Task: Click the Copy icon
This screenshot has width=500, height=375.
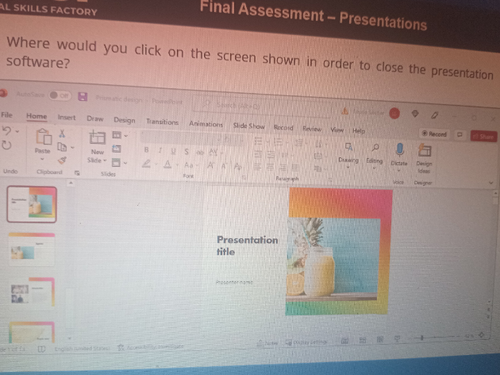Action: [62, 147]
